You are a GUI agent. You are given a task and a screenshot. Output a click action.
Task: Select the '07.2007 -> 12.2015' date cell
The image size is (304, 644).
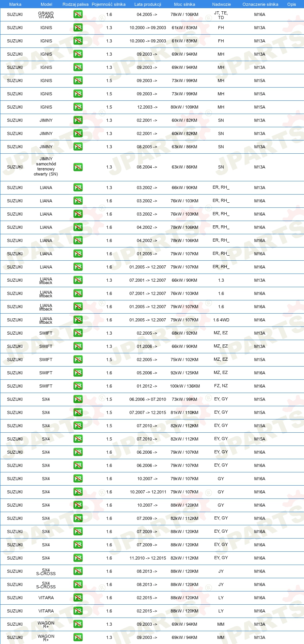coord(148,412)
